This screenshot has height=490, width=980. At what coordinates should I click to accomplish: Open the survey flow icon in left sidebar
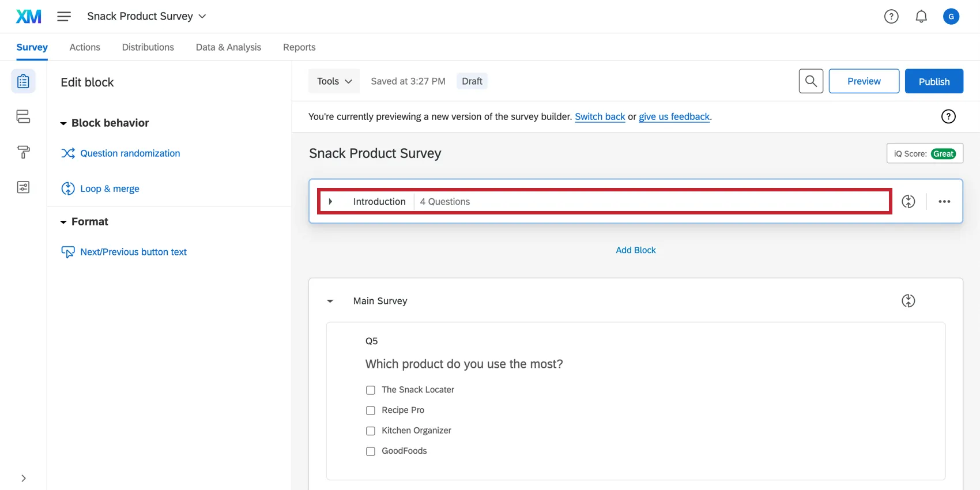coord(23,116)
